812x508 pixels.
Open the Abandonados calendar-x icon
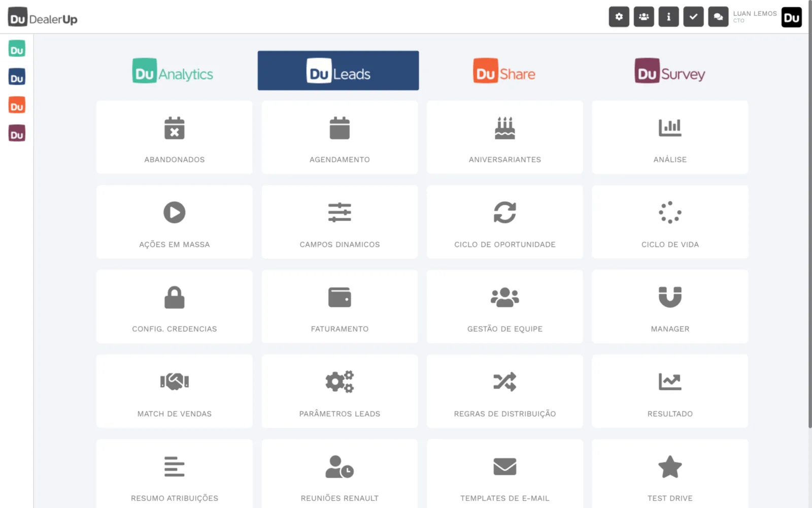click(175, 128)
